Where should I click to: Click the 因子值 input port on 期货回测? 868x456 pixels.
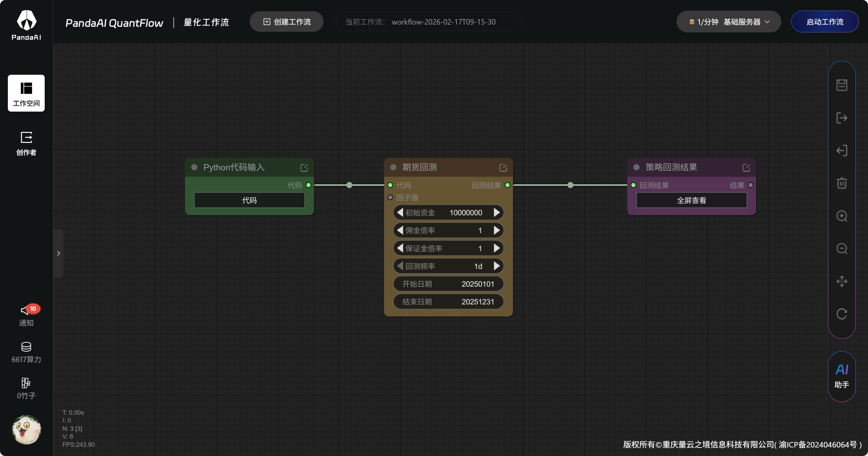pos(390,197)
